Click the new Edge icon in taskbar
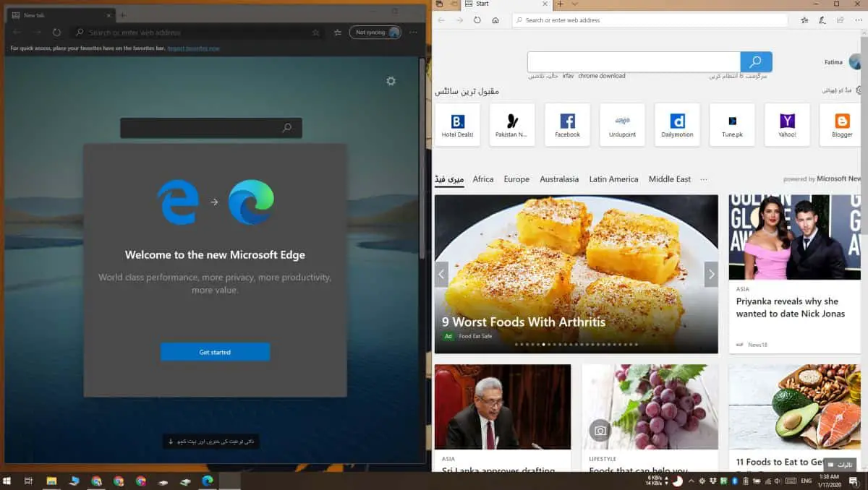868x490 pixels. coord(208,481)
